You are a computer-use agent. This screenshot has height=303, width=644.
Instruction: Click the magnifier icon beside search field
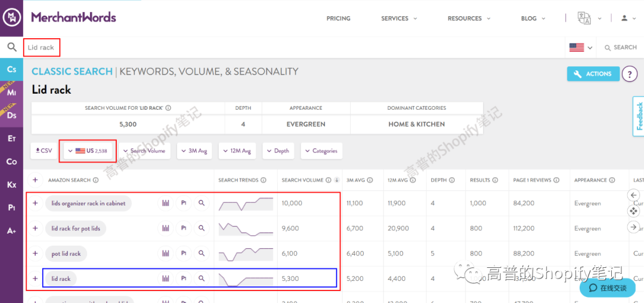(11, 47)
